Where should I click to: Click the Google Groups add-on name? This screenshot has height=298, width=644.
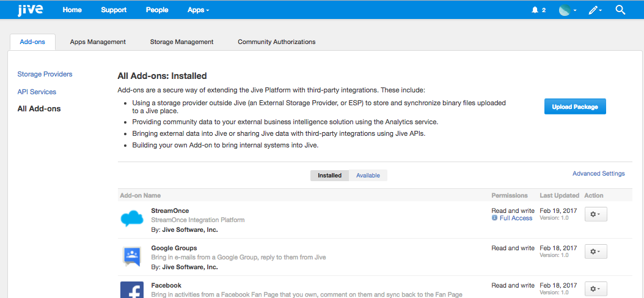(174, 248)
